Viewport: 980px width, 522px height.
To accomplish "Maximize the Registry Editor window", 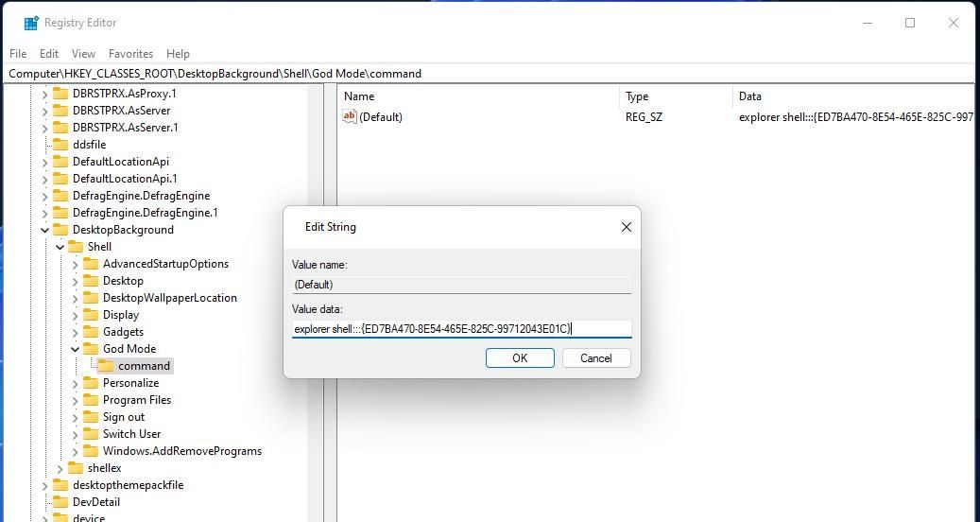I will pyautogui.click(x=910, y=23).
